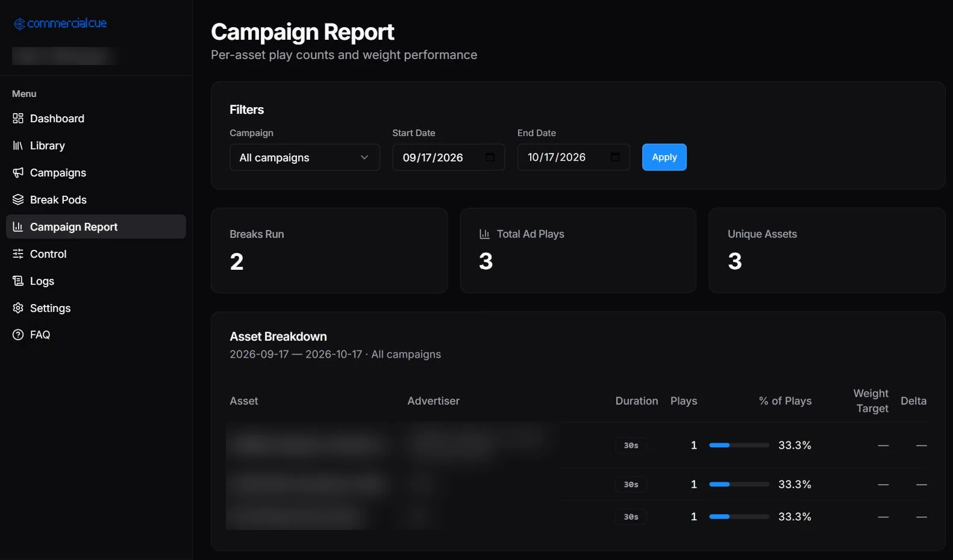Click the commercialcue logo icon
Image resolution: width=953 pixels, height=560 pixels.
(19, 23)
